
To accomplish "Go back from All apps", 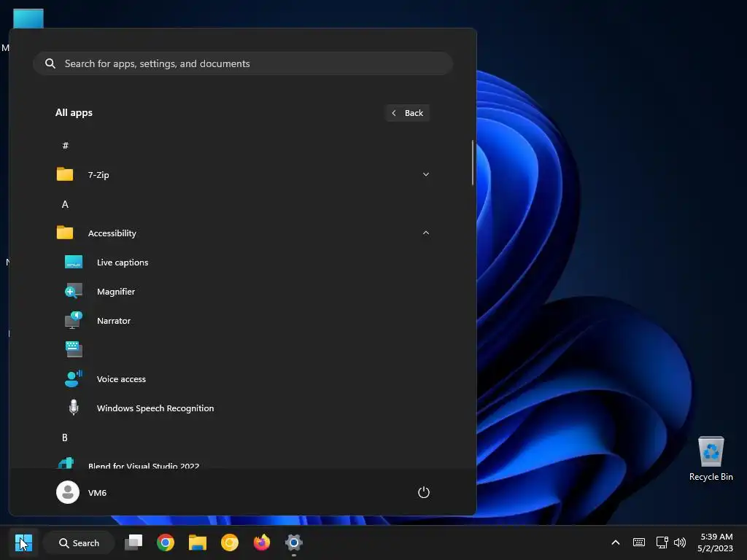I will point(407,113).
